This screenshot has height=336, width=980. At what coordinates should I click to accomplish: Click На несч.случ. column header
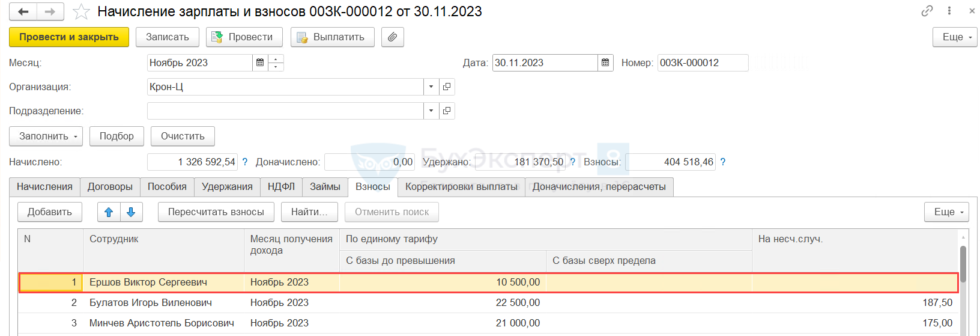[x=855, y=250]
